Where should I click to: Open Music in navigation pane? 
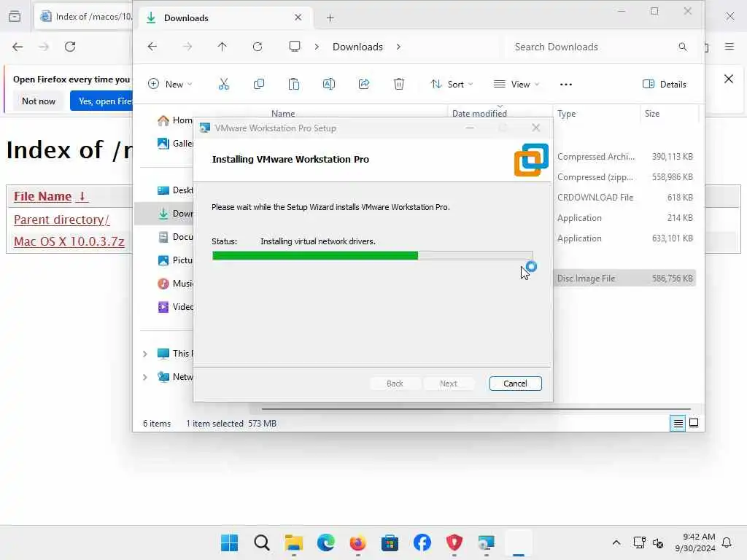pyautogui.click(x=174, y=284)
